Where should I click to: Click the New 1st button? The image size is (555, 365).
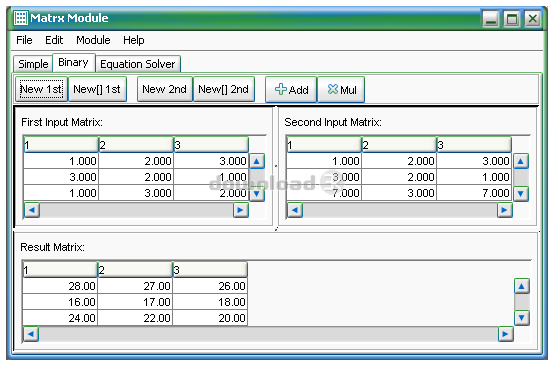[41, 89]
